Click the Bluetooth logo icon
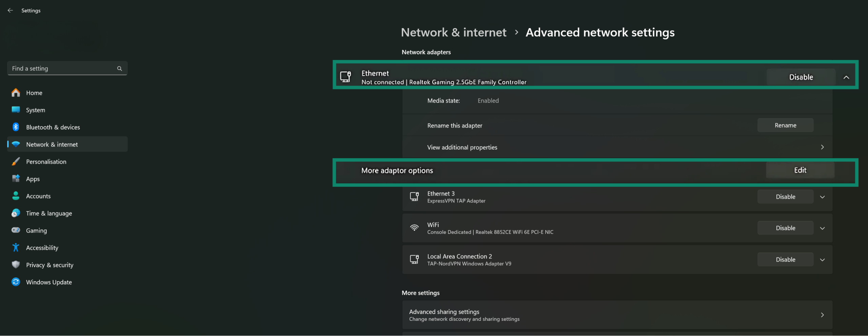Viewport: 868px width, 336px height. coord(16,127)
